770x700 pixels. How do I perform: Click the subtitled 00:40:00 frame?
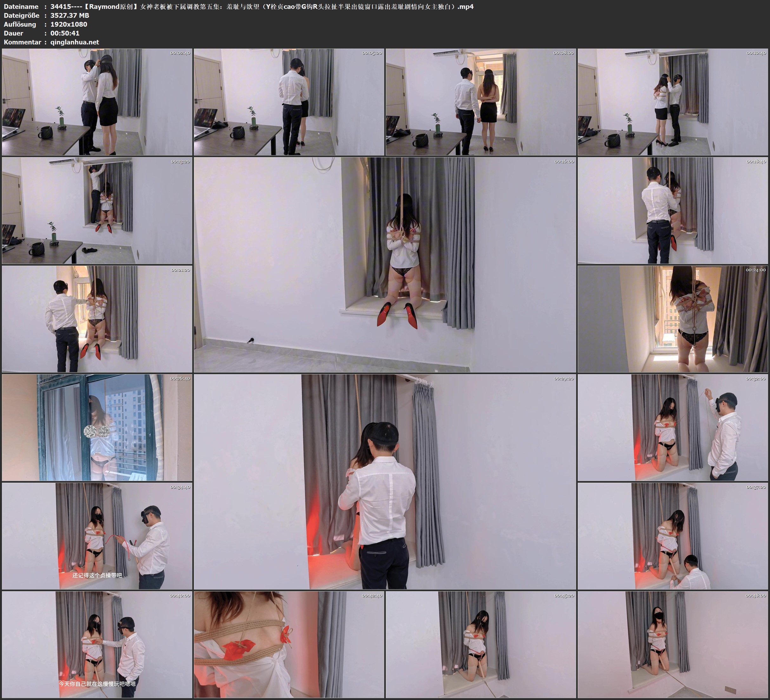(x=97, y=644)
